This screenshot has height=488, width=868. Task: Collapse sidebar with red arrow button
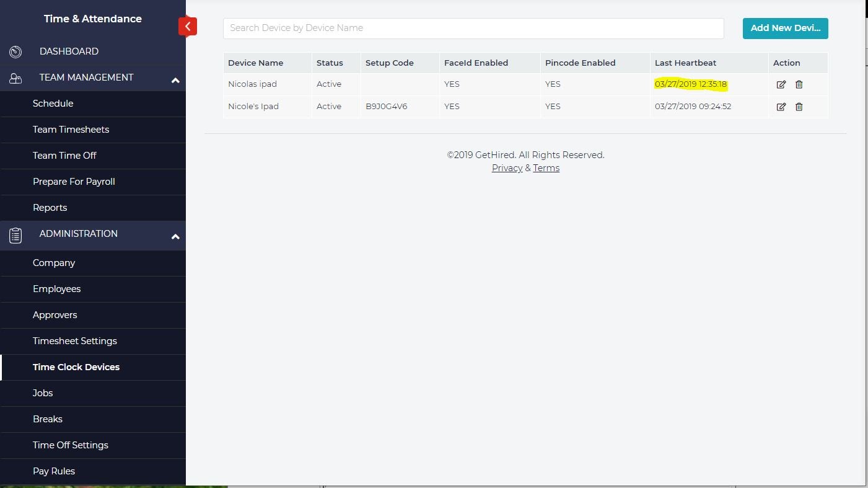coord(188,27)
